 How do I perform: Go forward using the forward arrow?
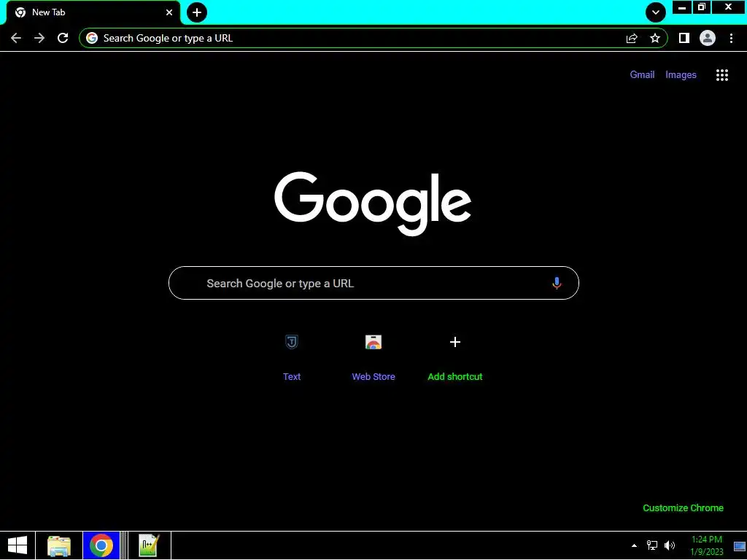click(x=39, y=38)
